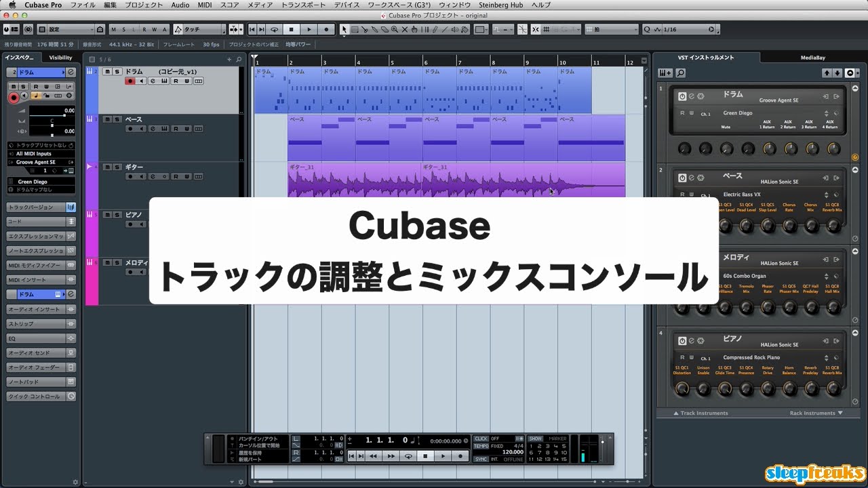Solo the ベース track
The image size is (868, 488).
(118, 119)
